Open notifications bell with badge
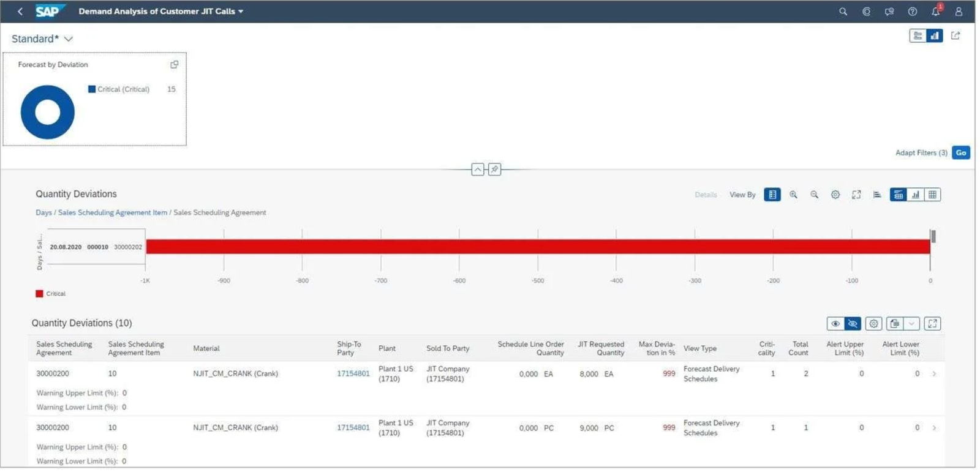Image resolution: width=980 pixels, height=472 pixels. coord(936,10)
